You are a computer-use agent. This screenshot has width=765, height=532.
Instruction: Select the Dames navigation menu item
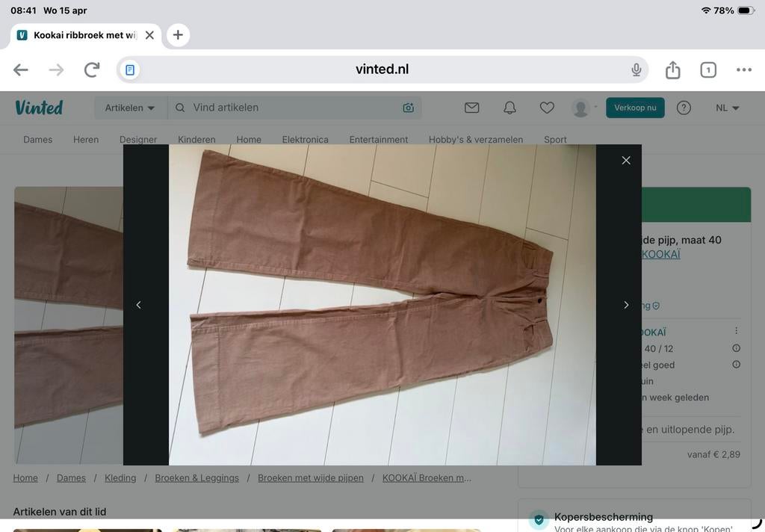tap(37, 140)
